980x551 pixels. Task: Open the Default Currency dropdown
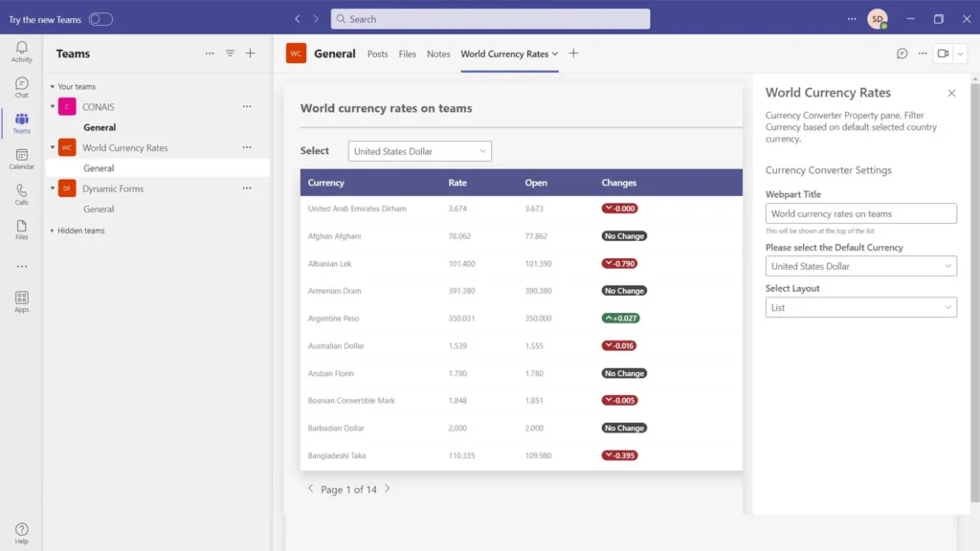coord(859,266)
